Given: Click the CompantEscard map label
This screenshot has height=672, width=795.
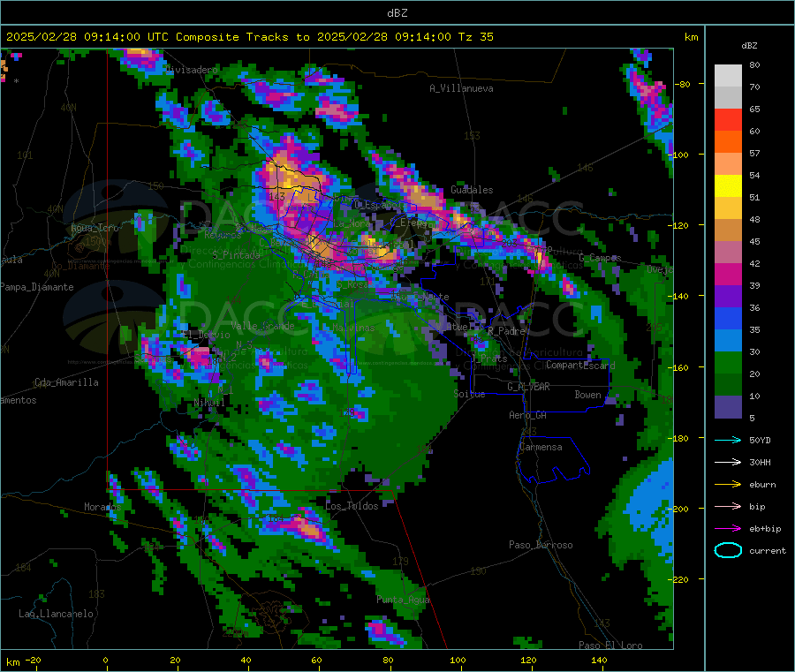Looking at the screenshot, I should click(580, 366).
